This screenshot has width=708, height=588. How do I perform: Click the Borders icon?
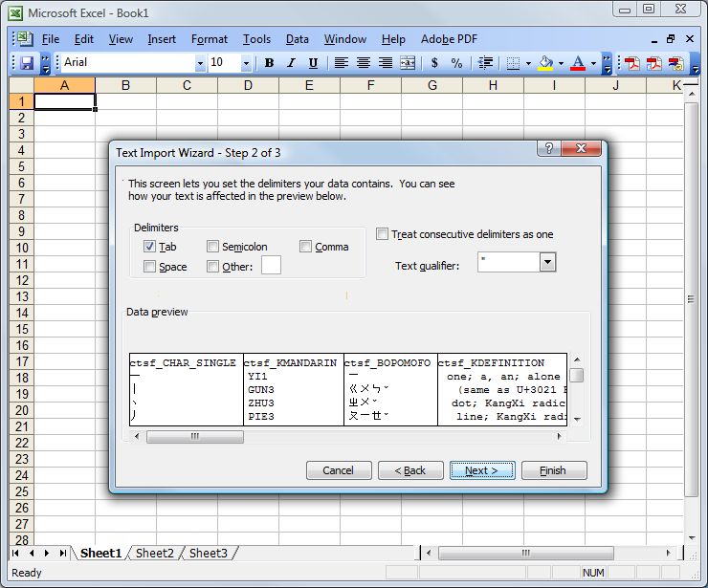[513, 63]
